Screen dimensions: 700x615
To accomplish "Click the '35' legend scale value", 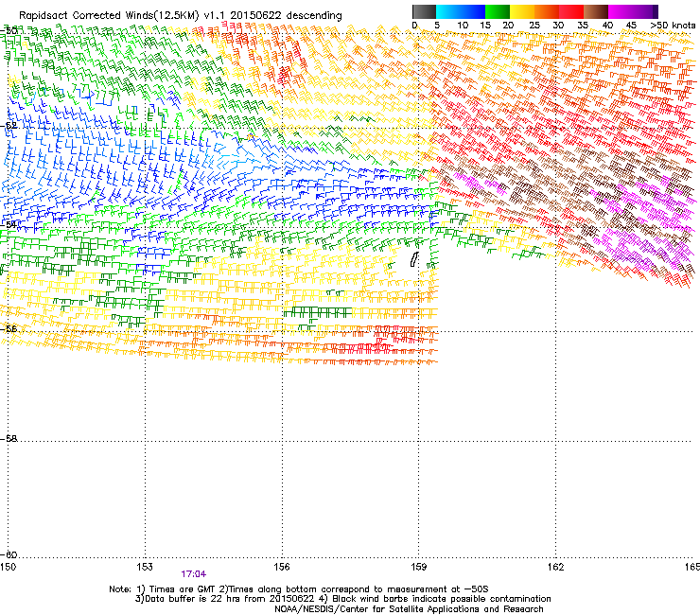I will point(583,25).
